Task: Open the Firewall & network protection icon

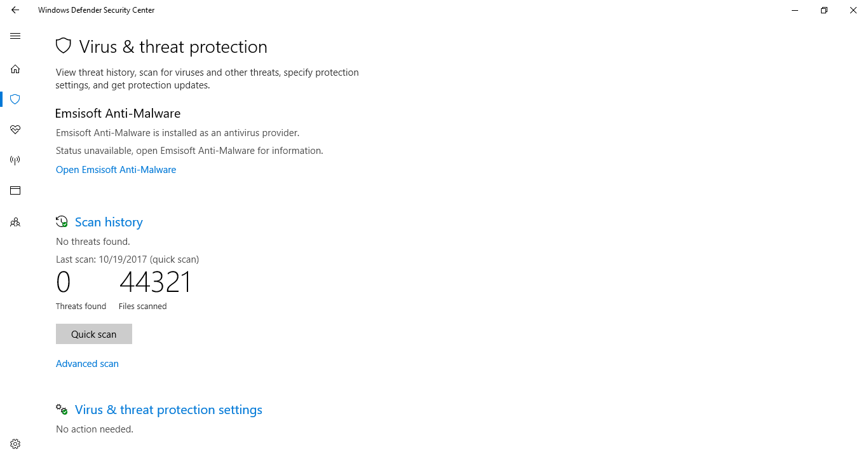Action: pyautogui.click(x=15, y=160)
